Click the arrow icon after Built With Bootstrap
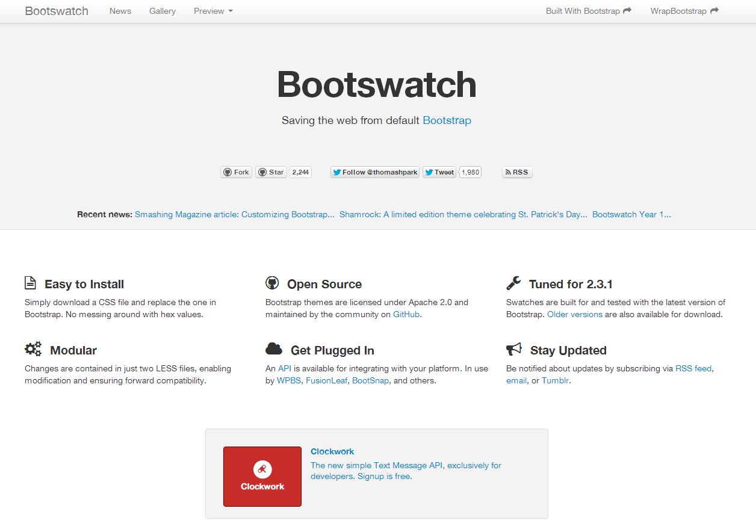 click(x=627, y=11)
